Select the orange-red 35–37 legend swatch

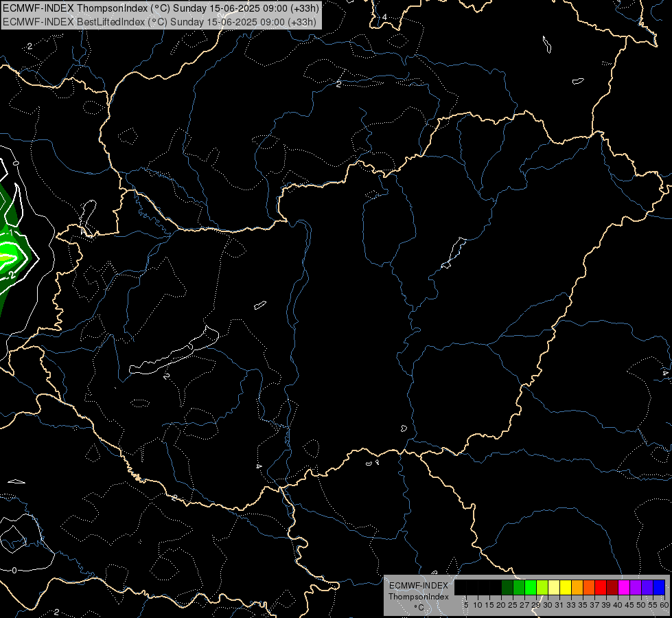589,587
